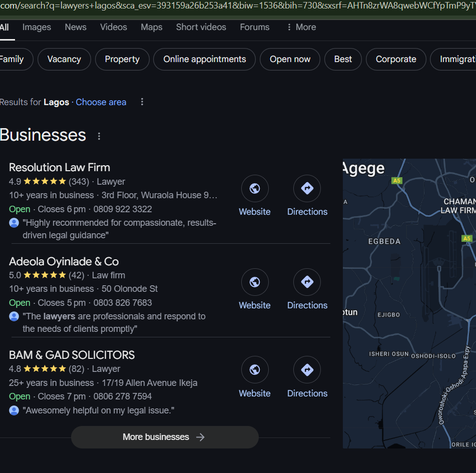This screenshot has height=473, width=476.
Task: Click address 17/19 Allen Avenue Ikeja
Action: pyautogui.click(x=149, y=382)
